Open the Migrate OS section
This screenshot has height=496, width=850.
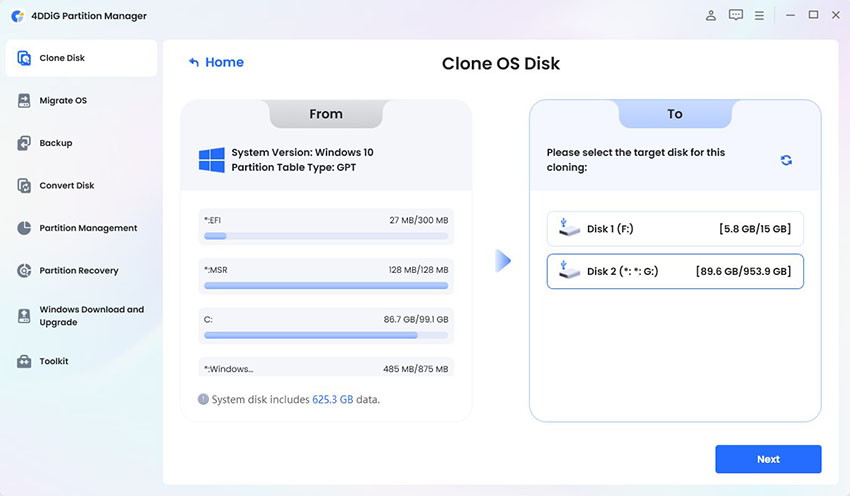coord(63,100)
